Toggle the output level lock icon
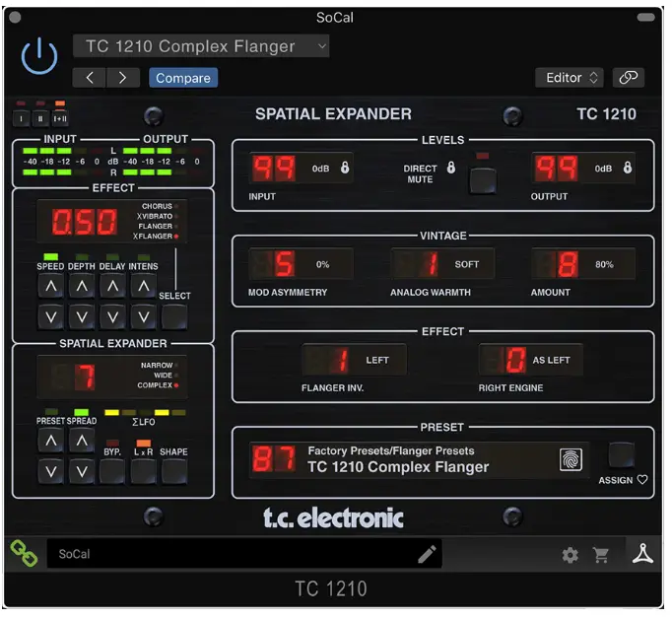 628,168
